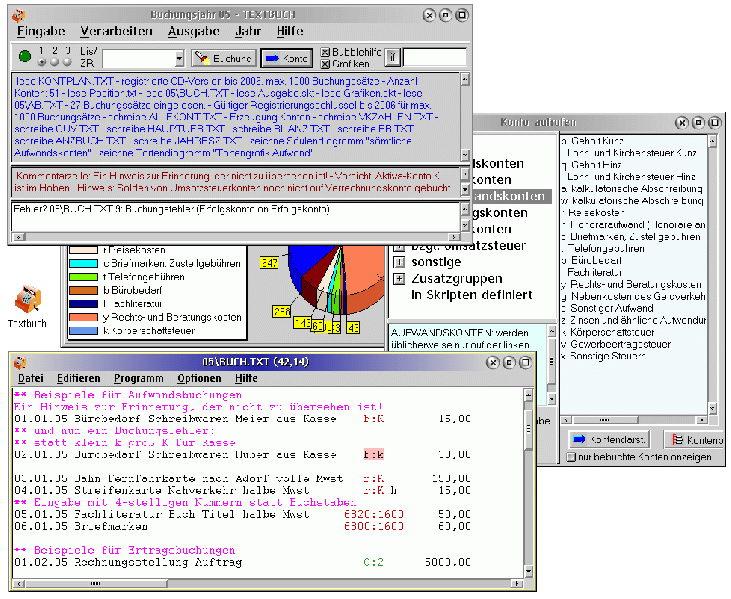731x599 pixels.
Task: Click the cyan Briefmarken legend swatch
Action: pyautogui.click(x=83, y=263)
